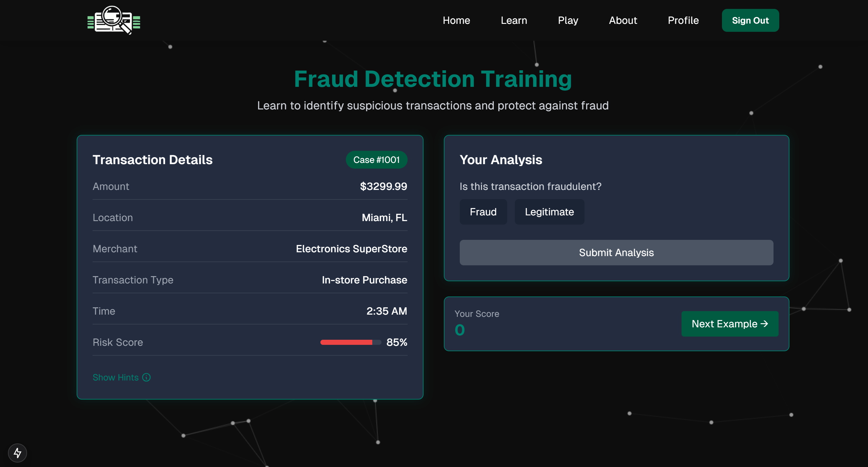Click the fraud detection logo icon
Image resolution: width=868 pixels, height=467 pixels.
(114, 20)
